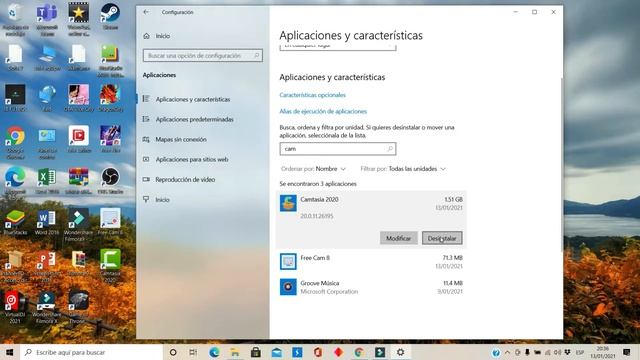This screenshot has width=640, height=360.
Task: Open the Windows Start menu
Action: click(x=10, y=352)
